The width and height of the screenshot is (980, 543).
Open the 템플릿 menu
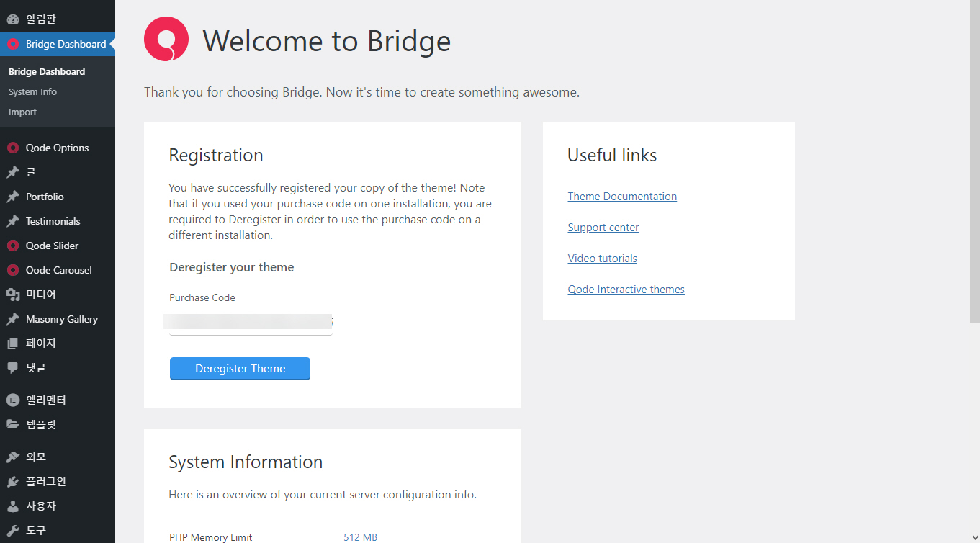[58, 424]
